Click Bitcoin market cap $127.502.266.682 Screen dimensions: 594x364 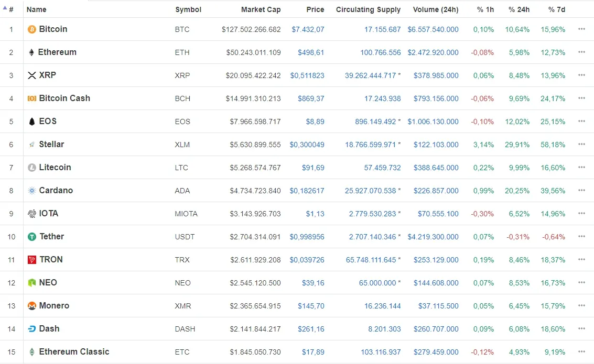click(251, 29)
